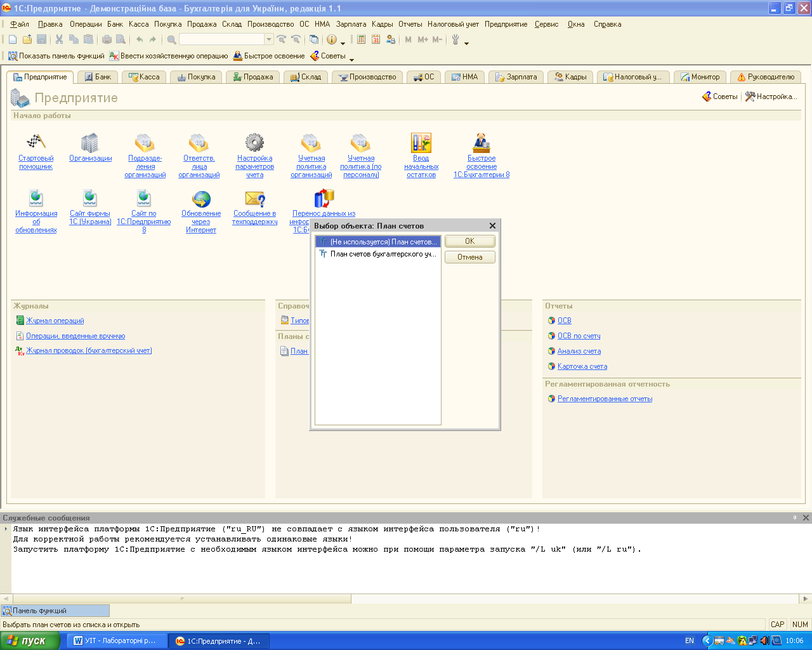Viewport: 812px width, 650px height.
Task: Close the Служебные сообщения panel
Action: point(806,517)
